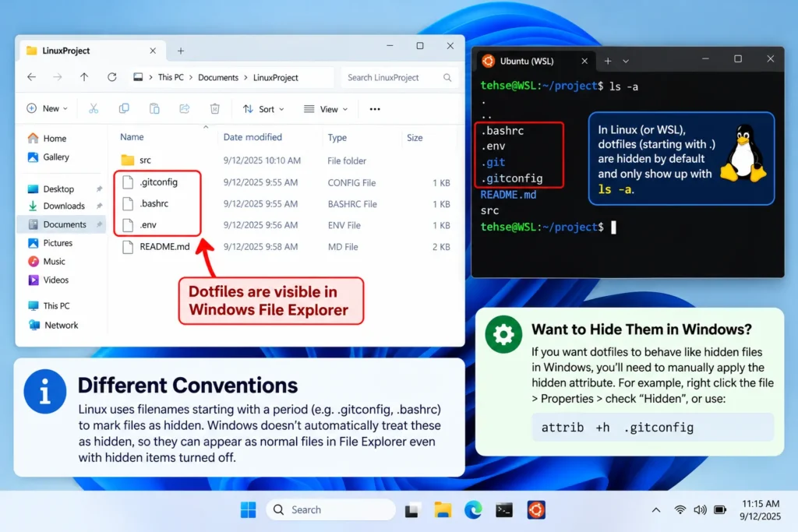798x532 pixels.
Task: Open This PC in the navigation pane
Action: tap(48, 305)
